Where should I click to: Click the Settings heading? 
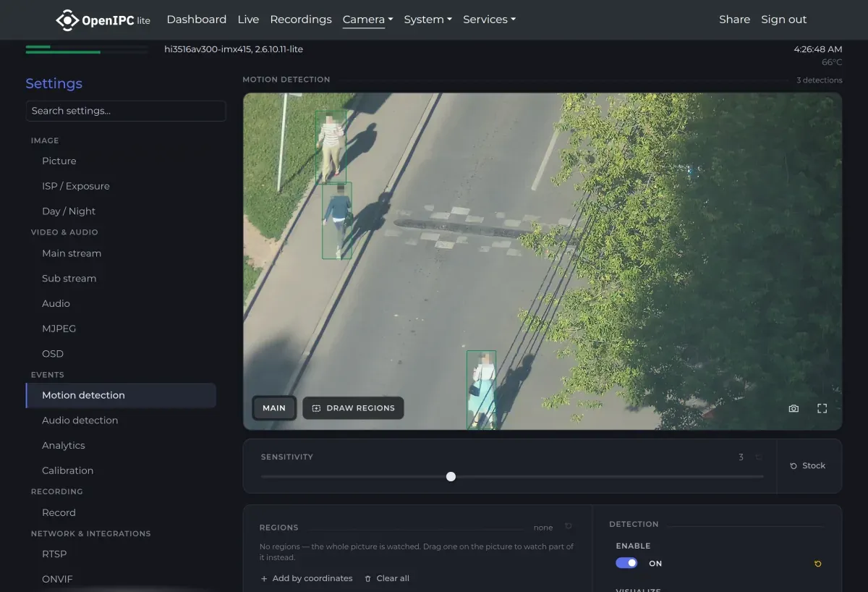coord(54,83)
